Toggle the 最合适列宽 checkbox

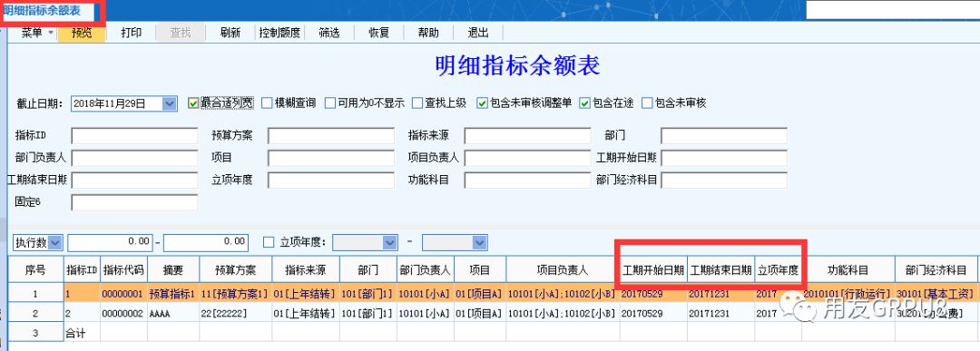click(193, 103)
